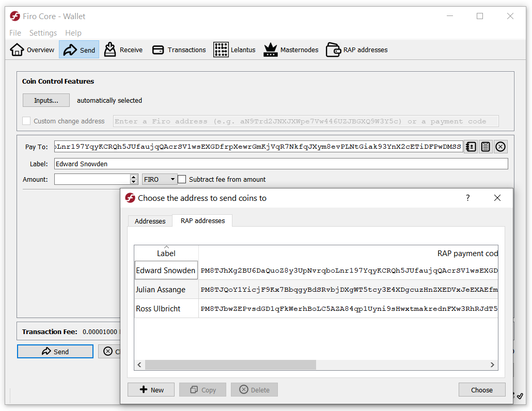This screenshot has height=411, width=532.
Task: Click the custom change address field
Action: 306,121
